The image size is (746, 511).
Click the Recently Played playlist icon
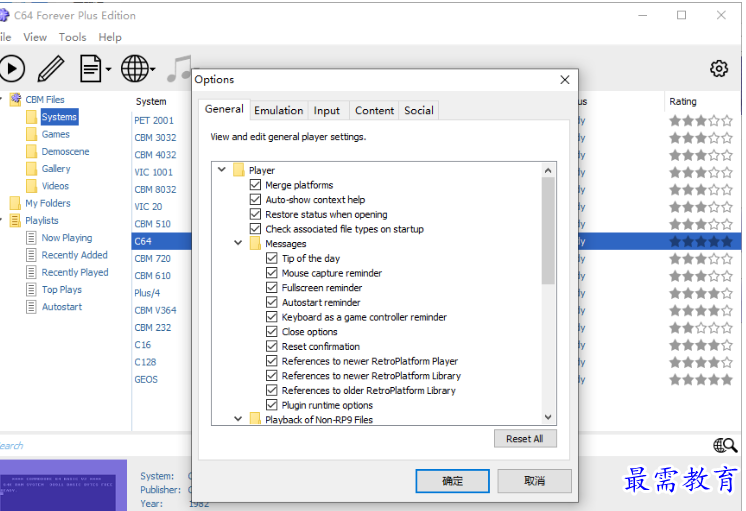[x=31, y=272]
